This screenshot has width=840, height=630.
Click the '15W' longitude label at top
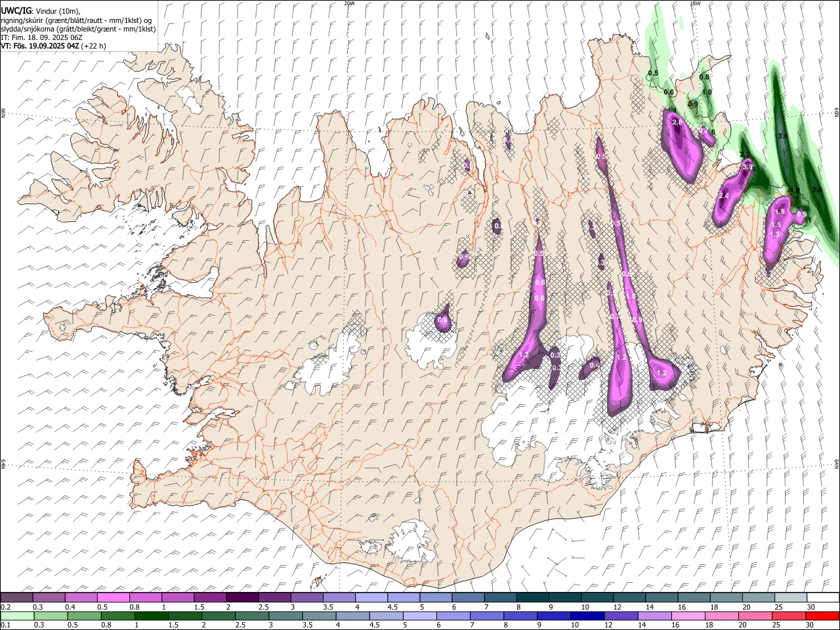click(695, 3)
